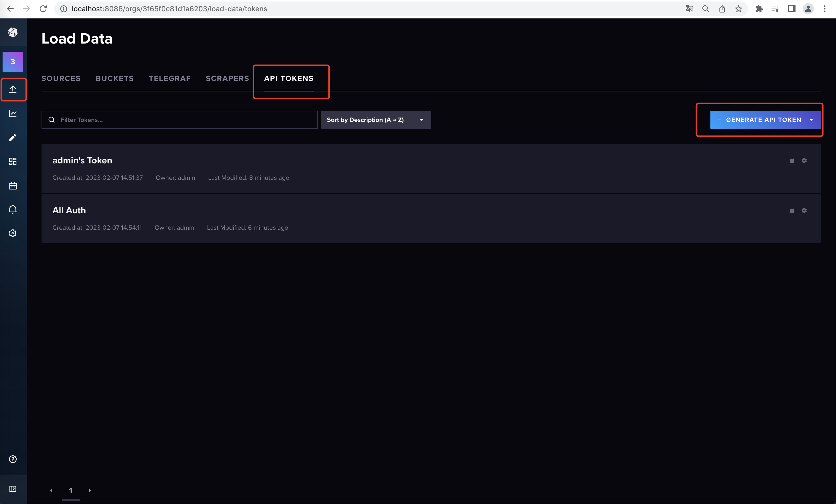Collapse the sidebar navigation toggle icon
This screenshot has height=504, width=836.
tap(13, 489)
